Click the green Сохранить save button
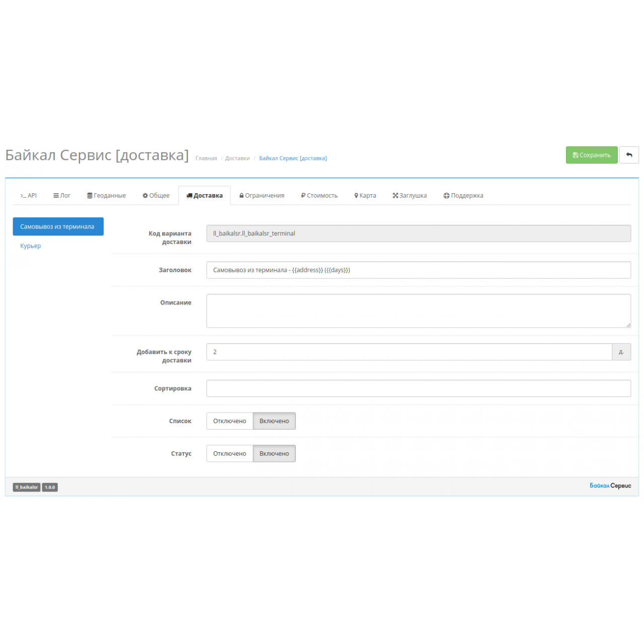 (591, 155)
